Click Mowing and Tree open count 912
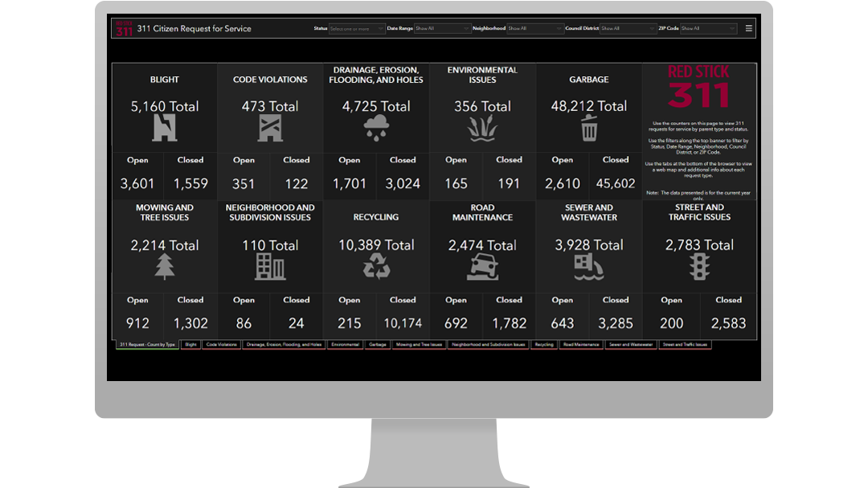Viewport: 868px width, 488px height. [137, 323]
